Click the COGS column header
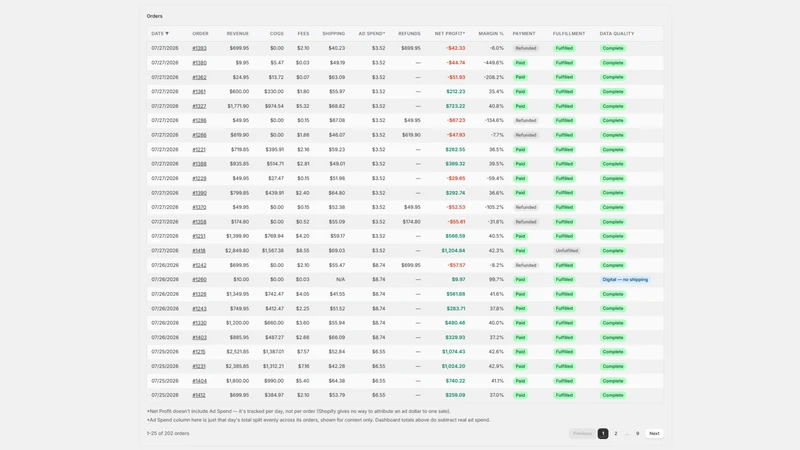 [277, 34]
